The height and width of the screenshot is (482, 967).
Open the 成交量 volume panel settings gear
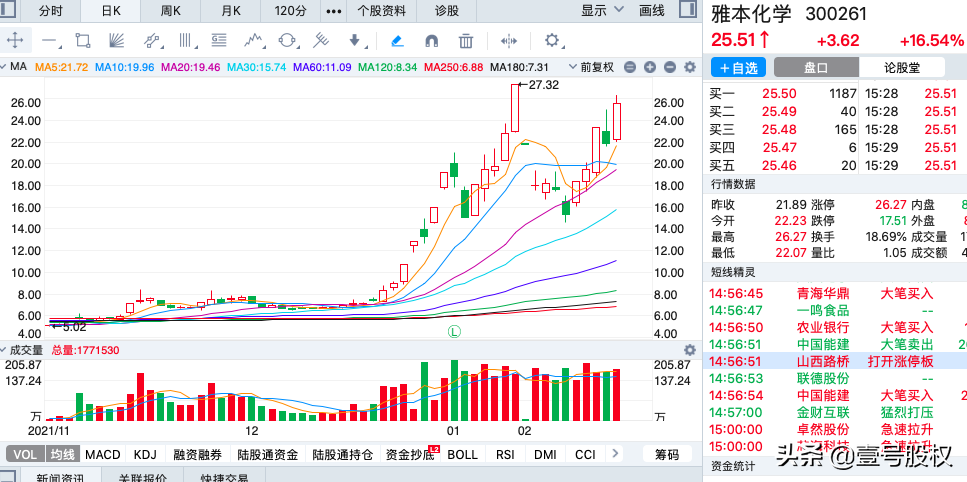(x=689, y=349)
